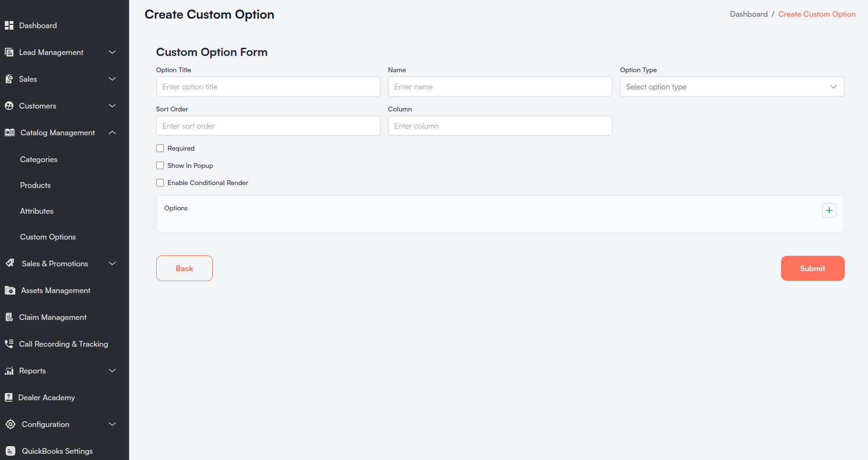Viewport: 868px width, 460px height.
Task: Click the Submit button
Action: [813, 268]
